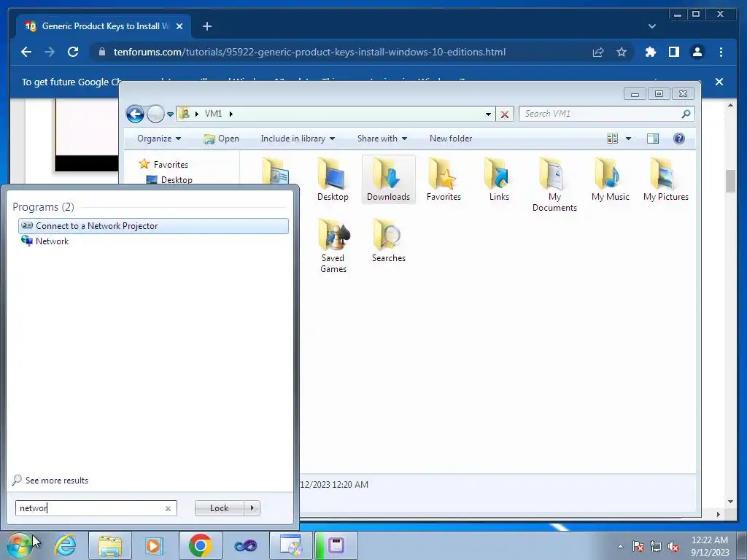
Task: Share this page icon in Chrome address bar
Action: pyautogui.click(x=598, y=52)
